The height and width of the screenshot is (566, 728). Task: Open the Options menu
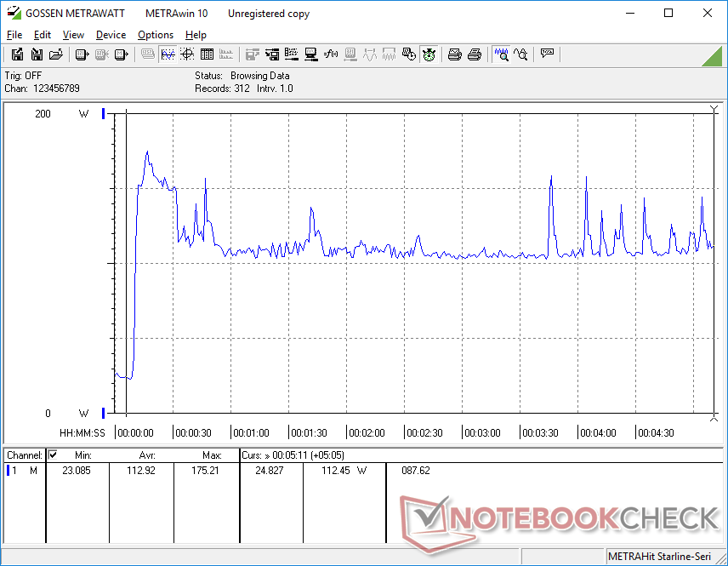155,35
